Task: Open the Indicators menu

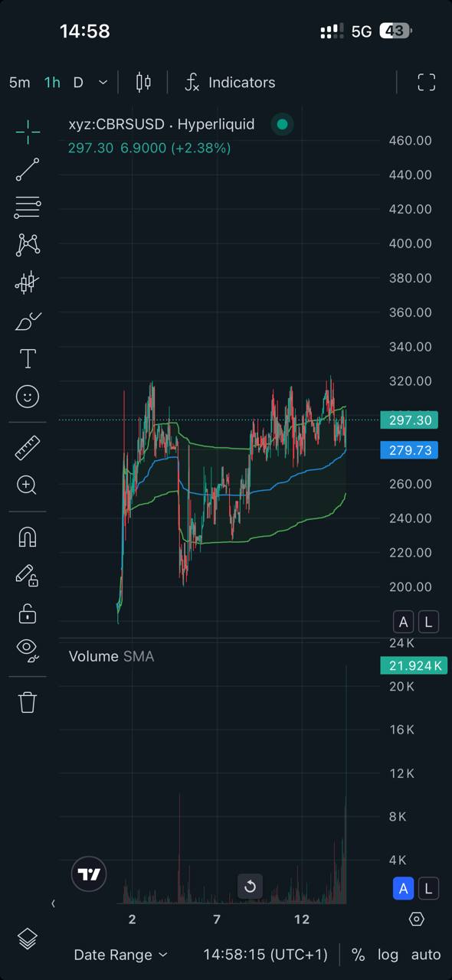Action: (x=230, y=83)
